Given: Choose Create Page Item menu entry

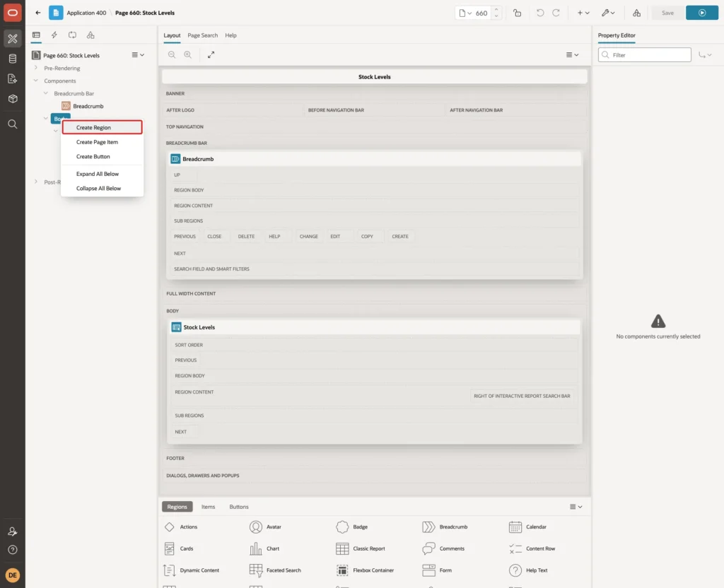Looking at the screenshot, I should tap(102, 142).
